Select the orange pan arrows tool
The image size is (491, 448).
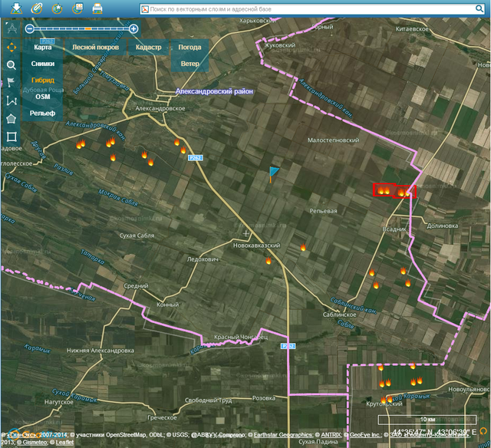click(12, 48)
